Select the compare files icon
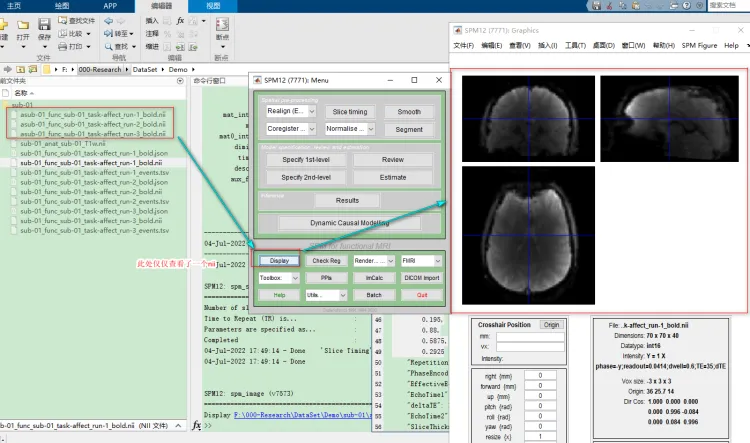750x443 pixels. pos(63,33)
